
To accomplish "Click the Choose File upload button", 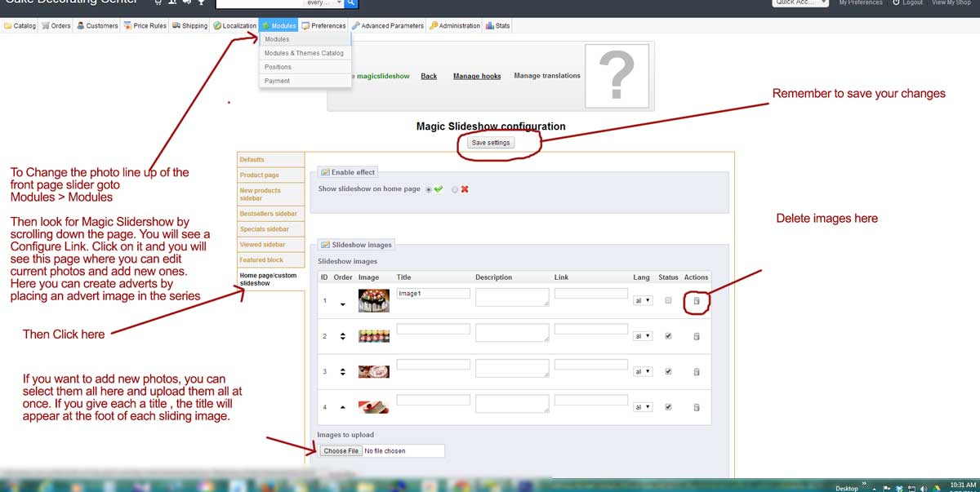I will click(341, 450).
